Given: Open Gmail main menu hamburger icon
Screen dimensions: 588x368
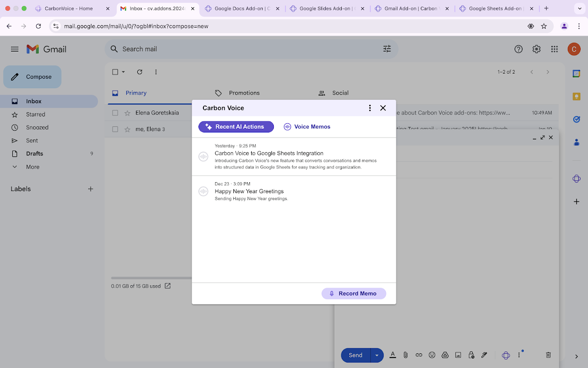Looking at the screenshot, I should (15, 49).
